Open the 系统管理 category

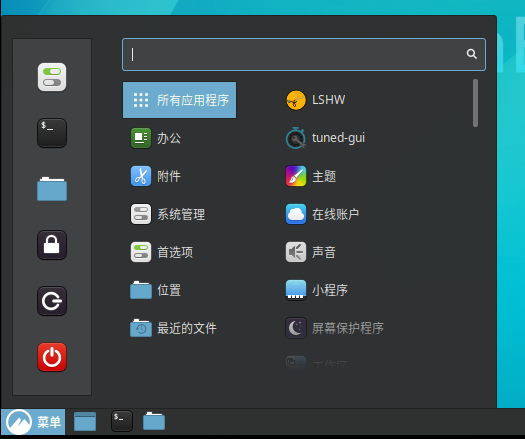click(168, 214)
